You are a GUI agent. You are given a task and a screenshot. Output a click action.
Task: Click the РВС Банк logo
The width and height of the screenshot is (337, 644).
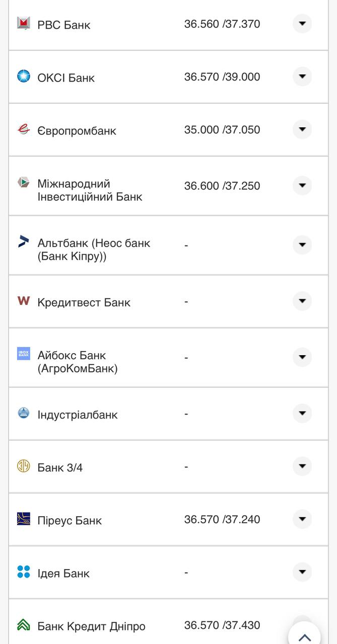(23, 23)
